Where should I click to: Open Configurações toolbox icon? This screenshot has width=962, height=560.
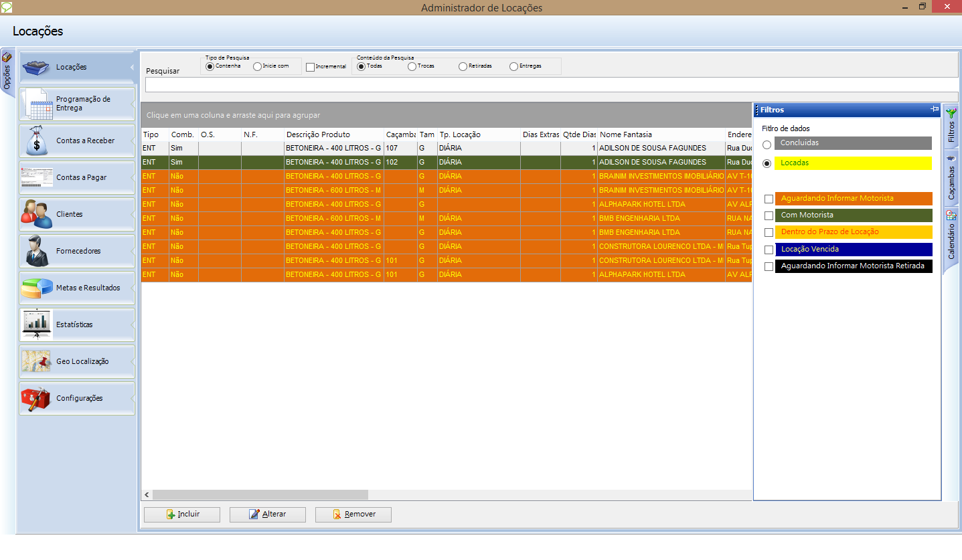[36, 398]
